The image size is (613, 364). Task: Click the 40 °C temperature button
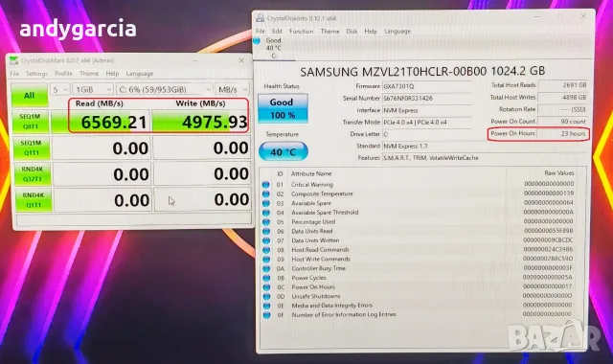coord(284,151)
